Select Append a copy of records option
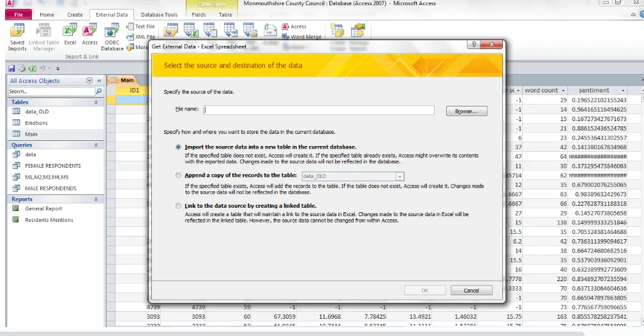The height and width of the screenshot is (336, 644). (178, 175)
